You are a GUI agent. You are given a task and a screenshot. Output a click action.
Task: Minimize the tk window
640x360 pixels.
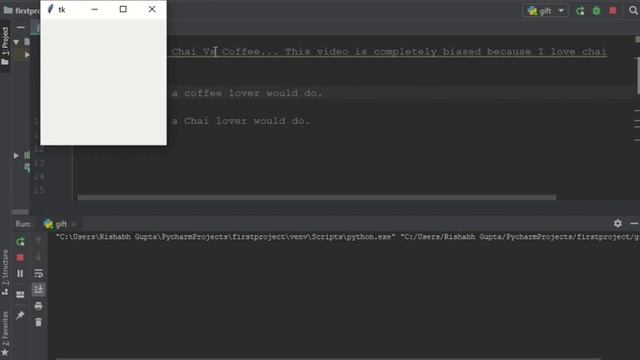(x=94, y=9)
